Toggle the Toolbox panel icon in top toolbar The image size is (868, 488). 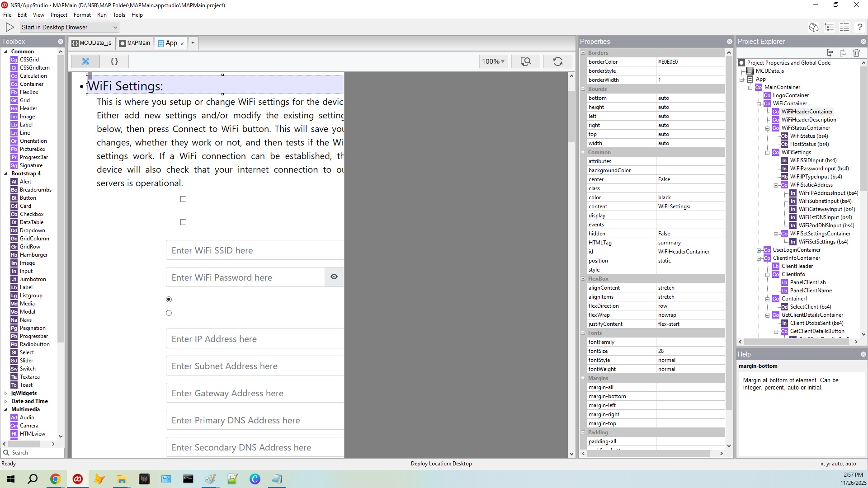pos(813,27)
